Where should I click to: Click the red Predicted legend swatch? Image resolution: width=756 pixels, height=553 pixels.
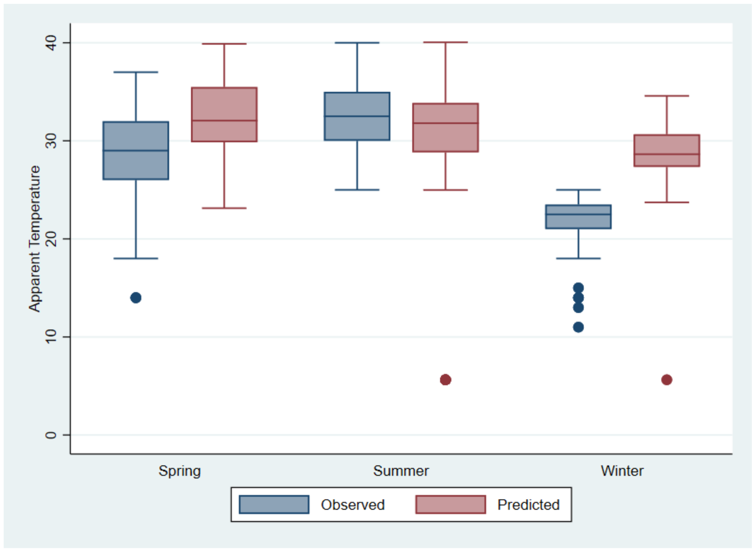[451, 504]
